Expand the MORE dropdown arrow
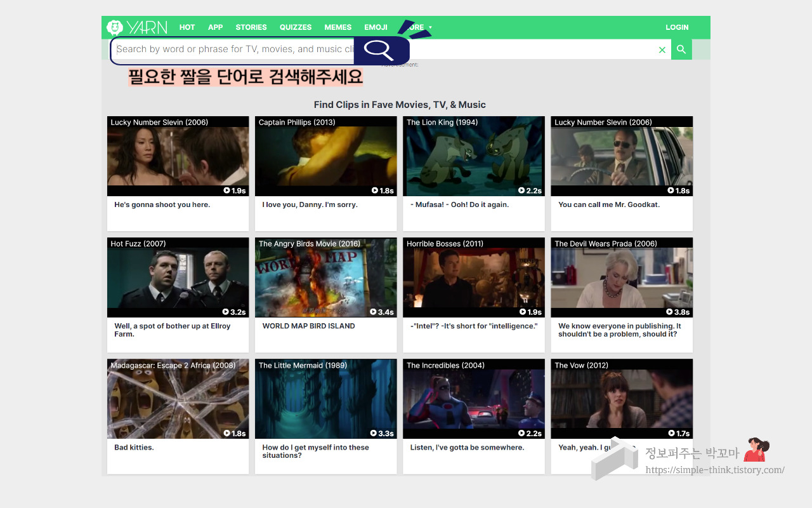Viewport: 812px width, 508px height. [430, 27]
